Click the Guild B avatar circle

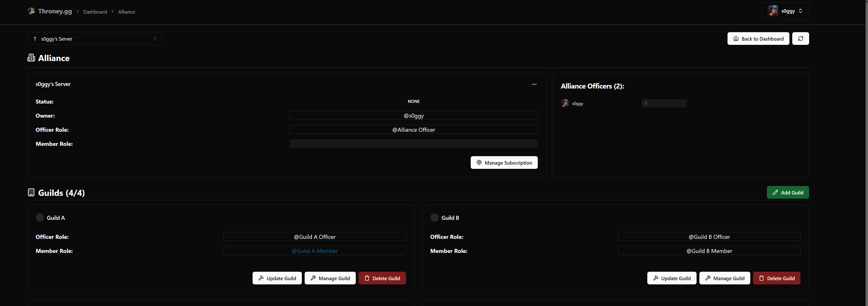click(434, 218)
